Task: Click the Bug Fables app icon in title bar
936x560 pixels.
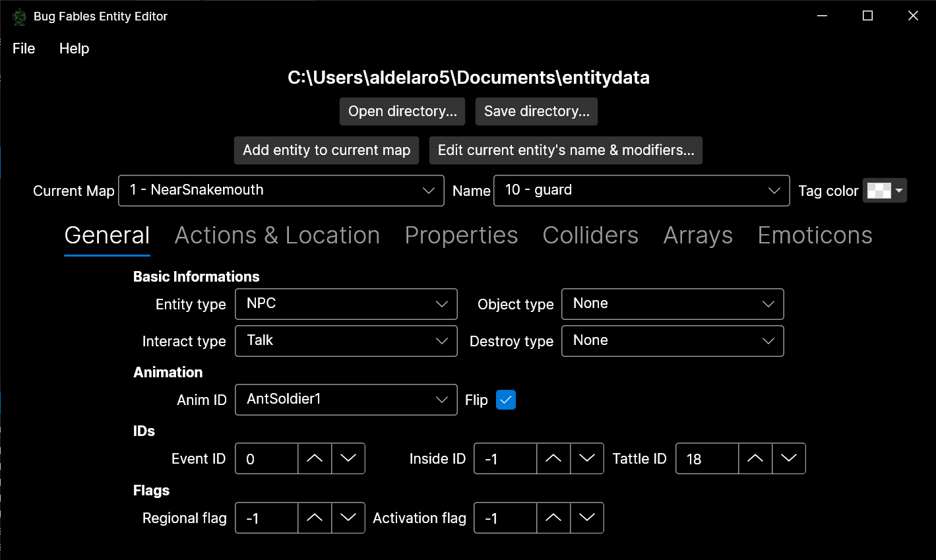Action: click(20, 16)
